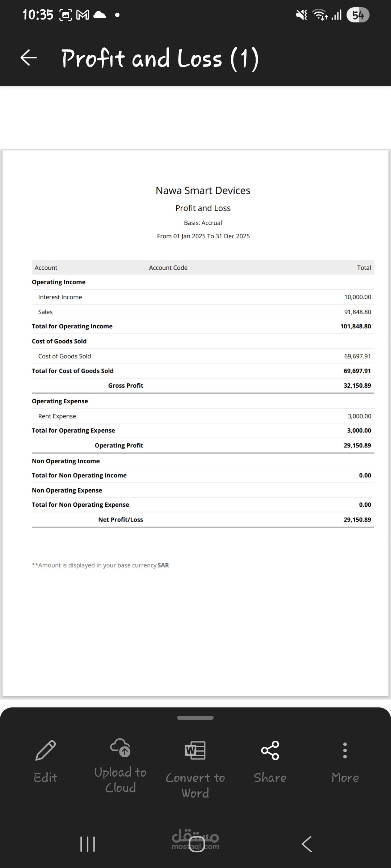Image resolution: width=391 pixels, height=868 pixels.
Task: Select Convert to Word icon
Action: 195,750
